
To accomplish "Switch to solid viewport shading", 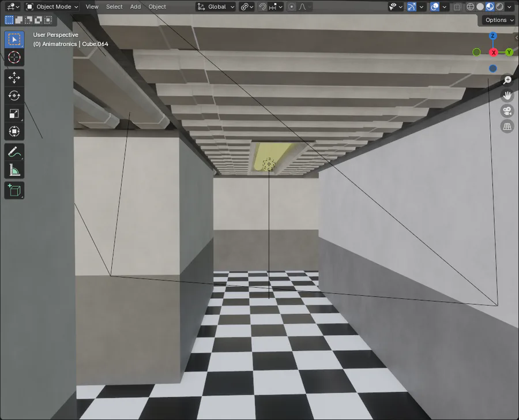I will (480, 6).
